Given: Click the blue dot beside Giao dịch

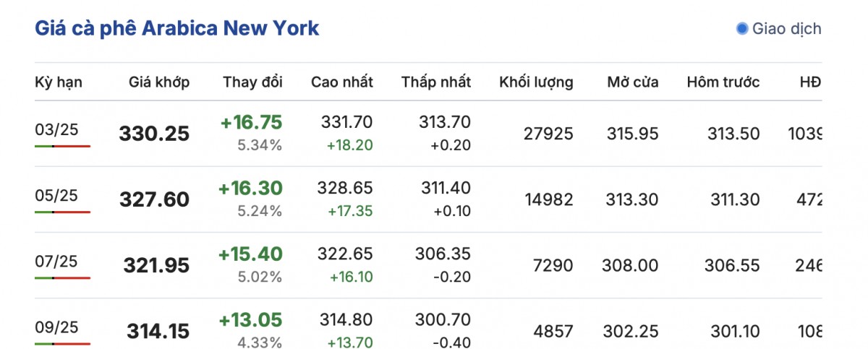Looking at the screenshot, I should 741,29.
